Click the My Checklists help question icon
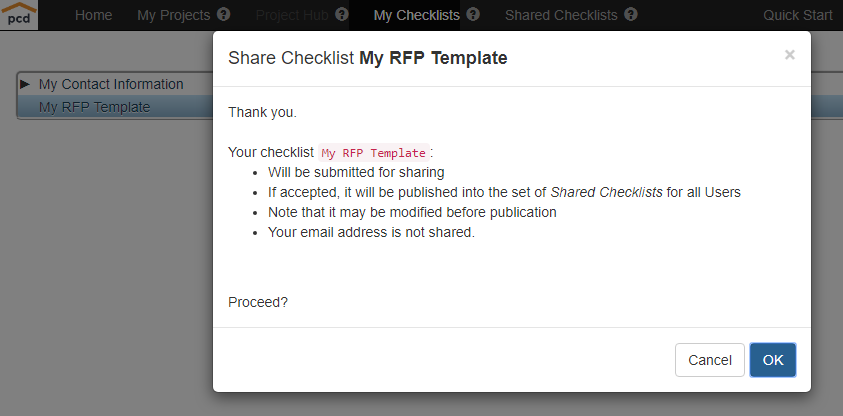The height and width of the screenshot is (416, 843). 473,15
